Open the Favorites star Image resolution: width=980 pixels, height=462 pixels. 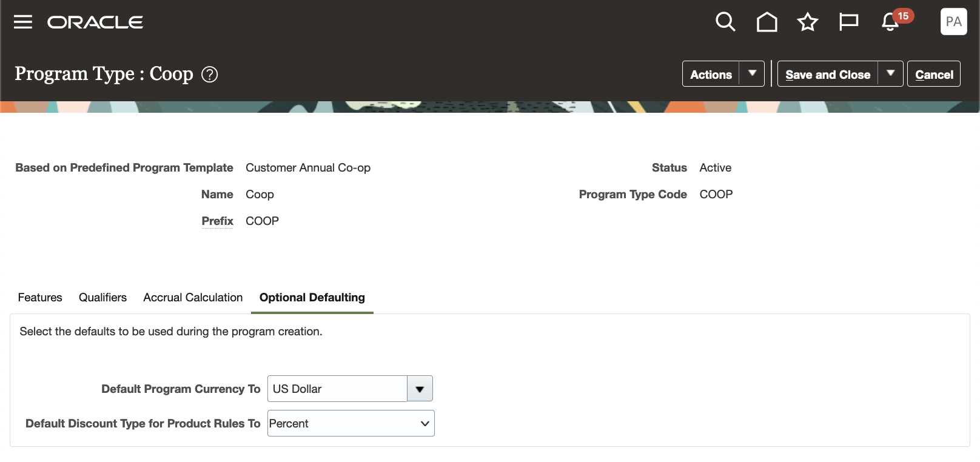tap(807, 22)
